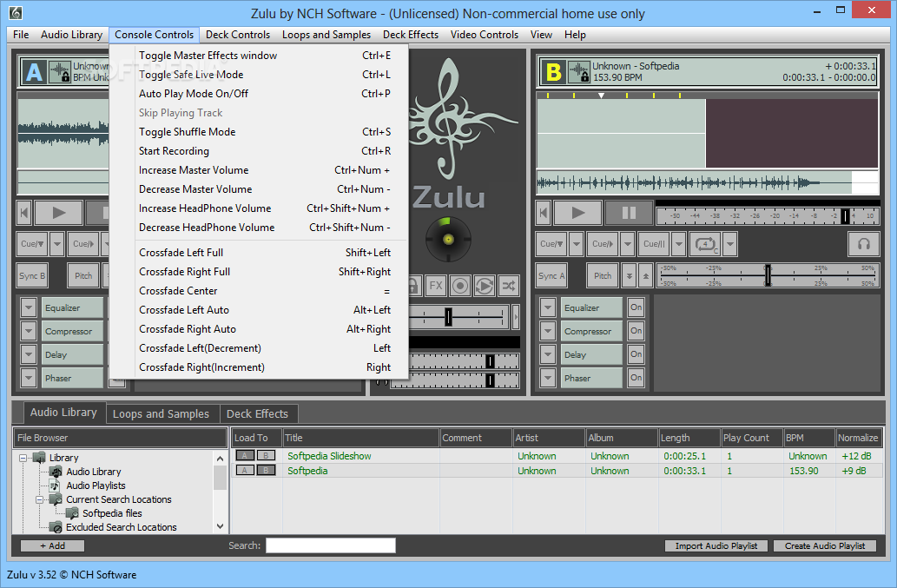Screen dimensions: 897x588
Task: Play the track on Deck A
Action: [x=59, y=213]
